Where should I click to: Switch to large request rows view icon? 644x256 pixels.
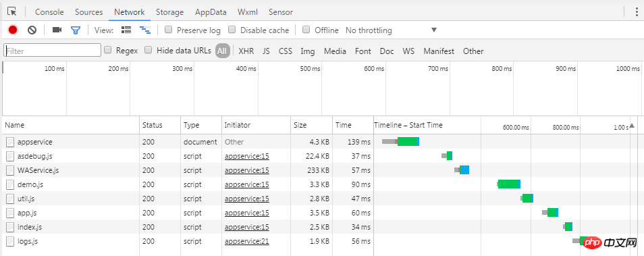tap(126, 30)
